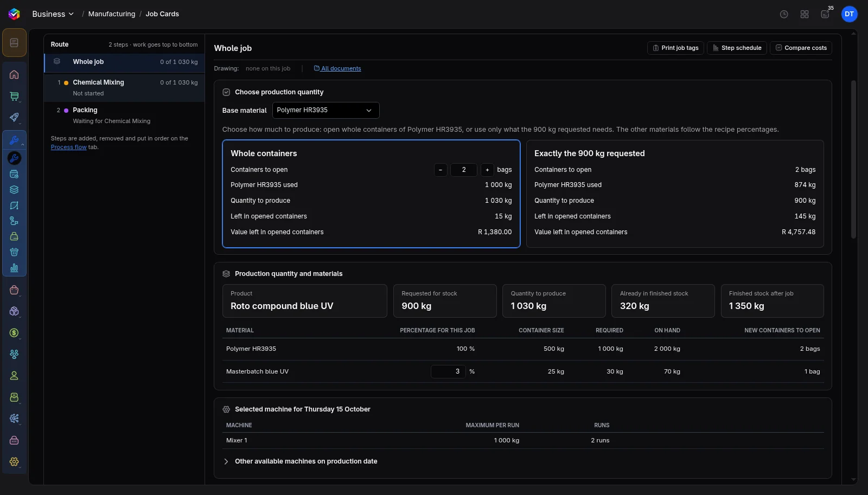The height and width of the screenshot is (495, 868).
Task: Collapse the Manufacturing wrench sidebar group
Action: pos(14,140)
